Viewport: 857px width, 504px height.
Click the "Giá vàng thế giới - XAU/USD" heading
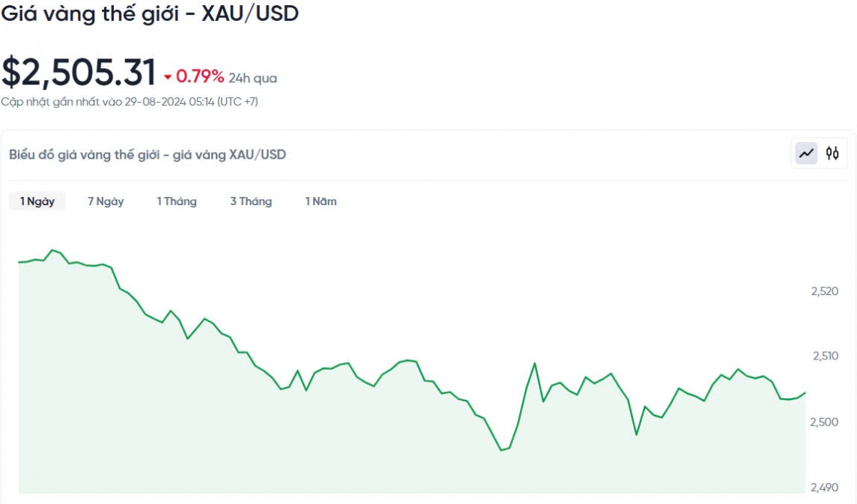click(150, 13)
